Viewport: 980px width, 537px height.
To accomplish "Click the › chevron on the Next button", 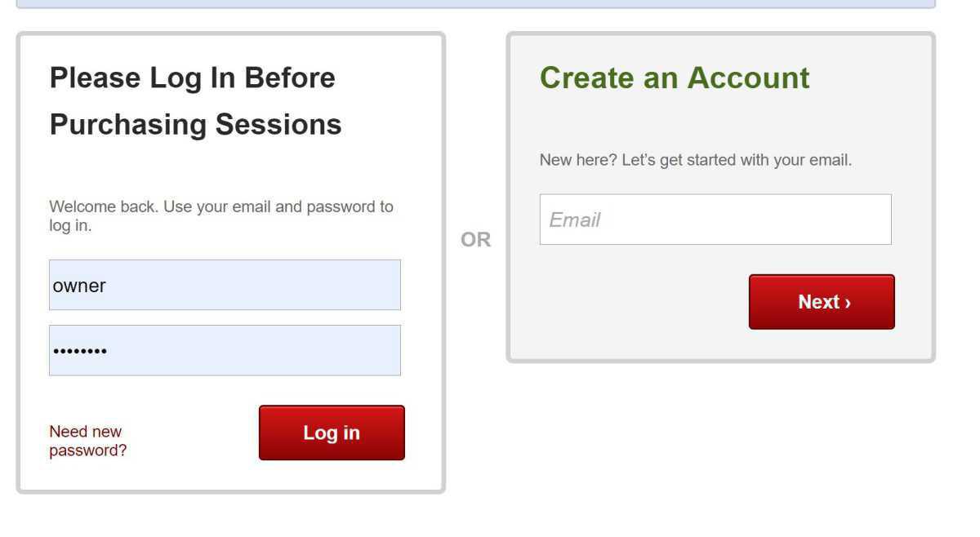I will 849,303.
